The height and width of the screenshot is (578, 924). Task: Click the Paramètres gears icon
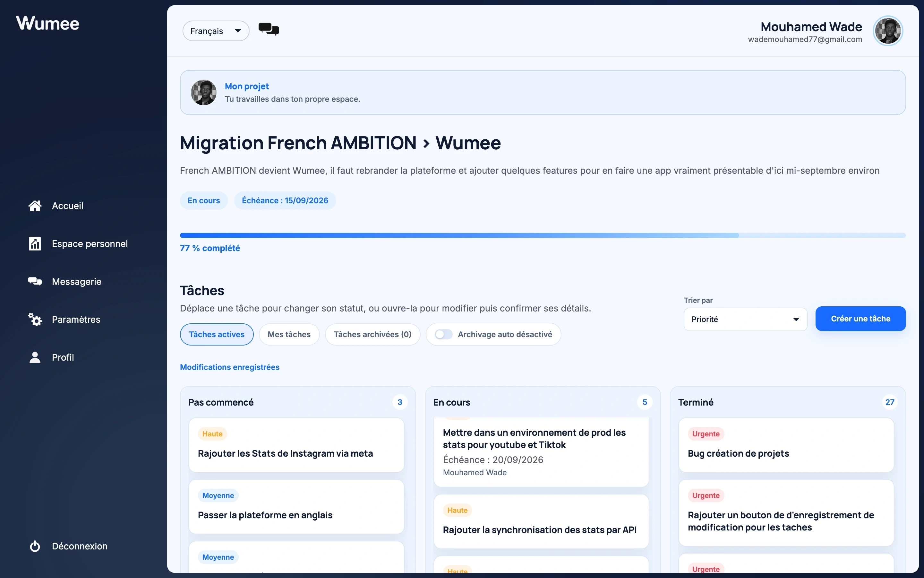click(35, 319)
